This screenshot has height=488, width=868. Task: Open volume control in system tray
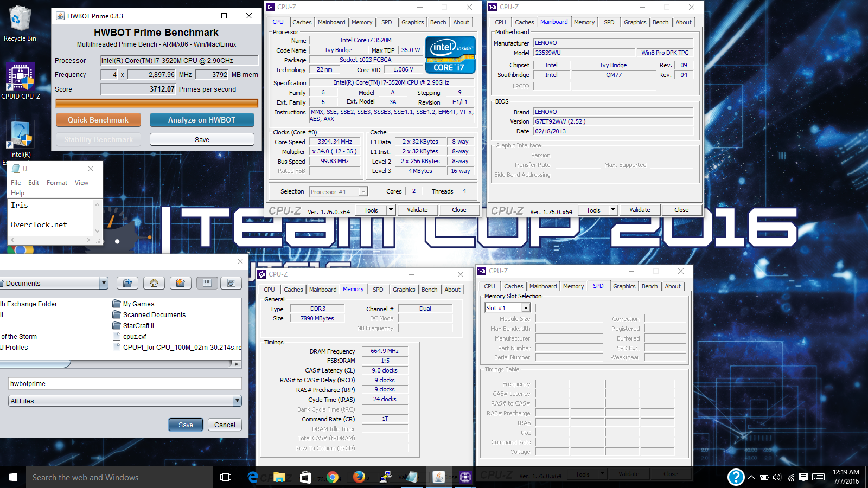tap(777, 477)
